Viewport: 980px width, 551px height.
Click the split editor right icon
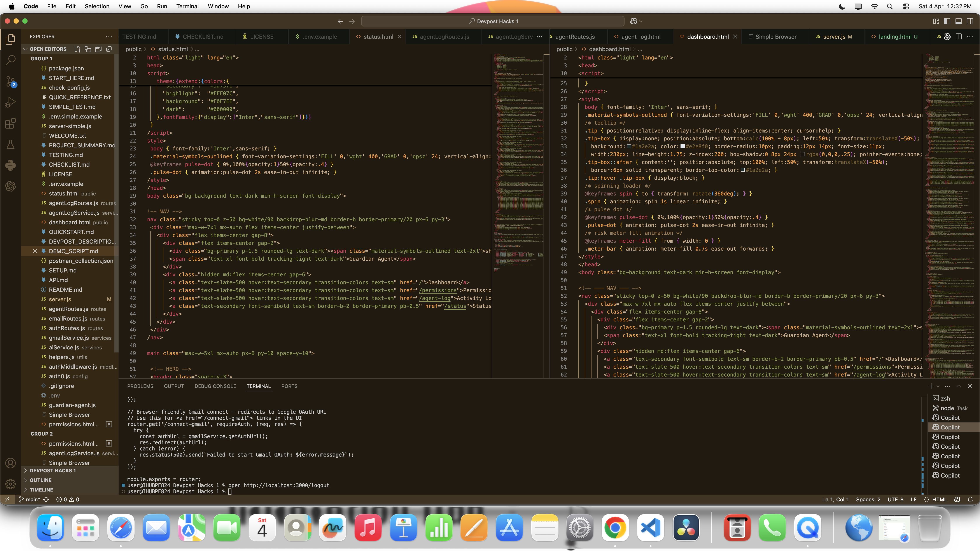tap(959, 37)
